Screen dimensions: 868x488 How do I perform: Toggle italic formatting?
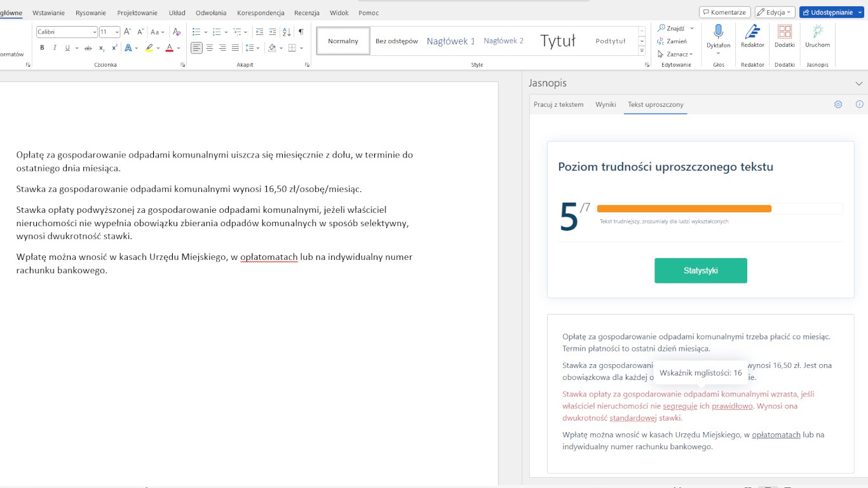(x=55, y=48)
